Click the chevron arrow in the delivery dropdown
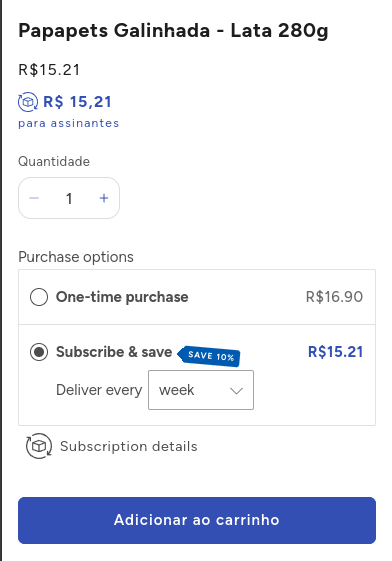 coord(236,390)
